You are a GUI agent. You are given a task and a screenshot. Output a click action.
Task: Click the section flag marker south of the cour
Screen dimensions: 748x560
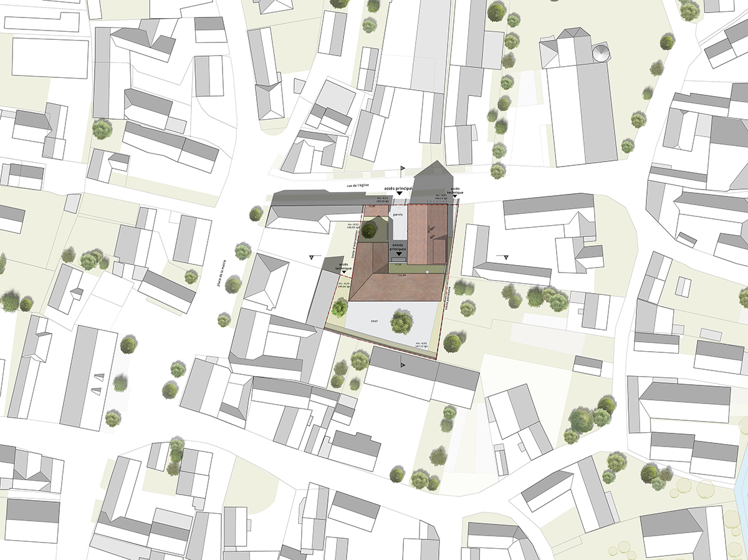click(x=402, y=363)
